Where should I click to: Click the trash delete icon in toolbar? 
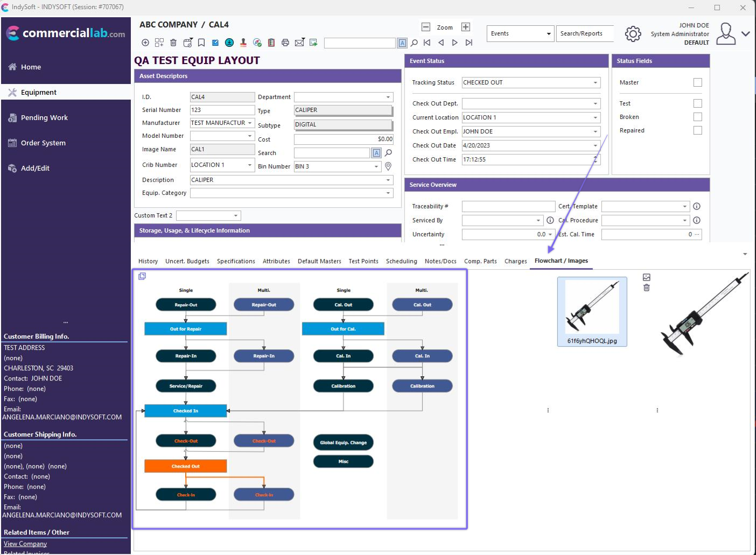[173, 43]
